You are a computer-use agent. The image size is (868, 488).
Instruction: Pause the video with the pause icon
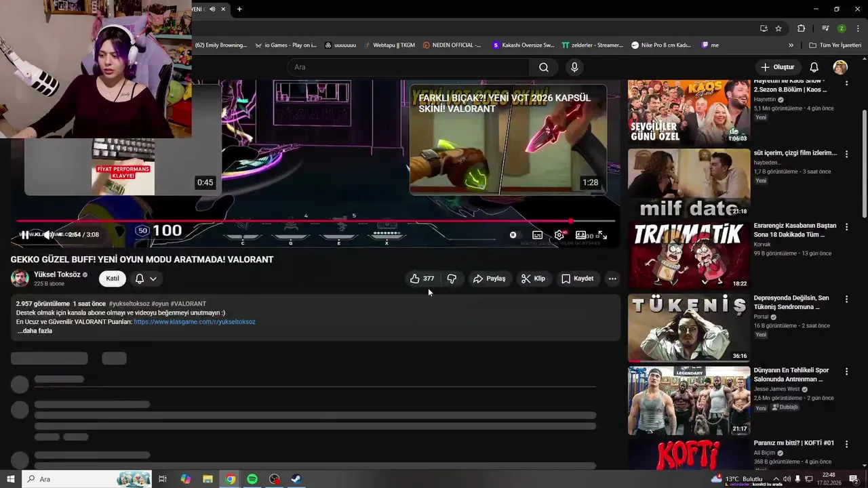click(x=24, y=235)
